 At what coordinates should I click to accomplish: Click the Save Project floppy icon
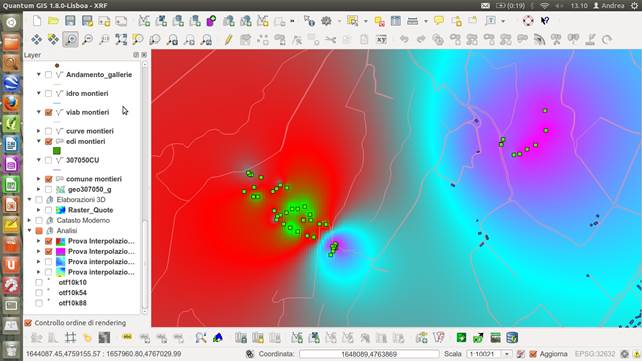[70, 21]
